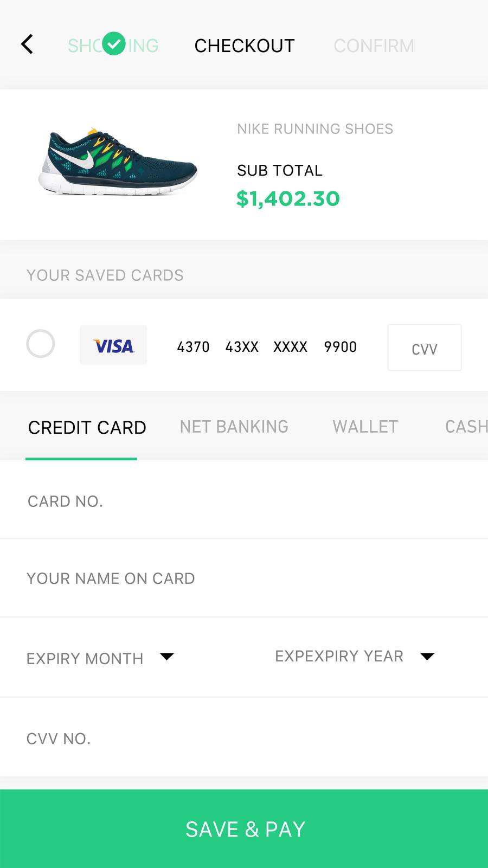
Task: Select the Wallet payment tab
Action: point(365,427)
